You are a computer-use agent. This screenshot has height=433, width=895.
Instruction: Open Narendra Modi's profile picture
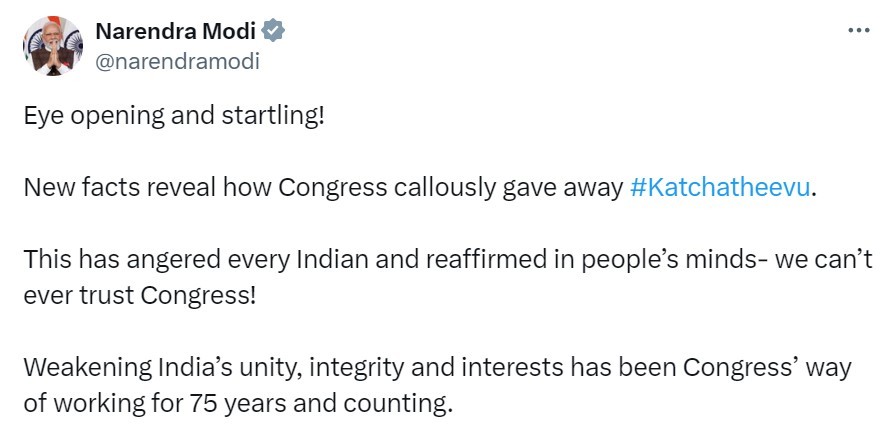(52, 45)
